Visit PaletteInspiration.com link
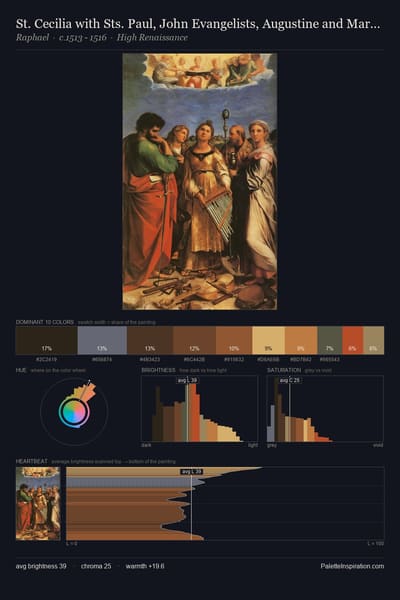The height and width of the screenshot is (600, 400). click(x=352, y=566)
